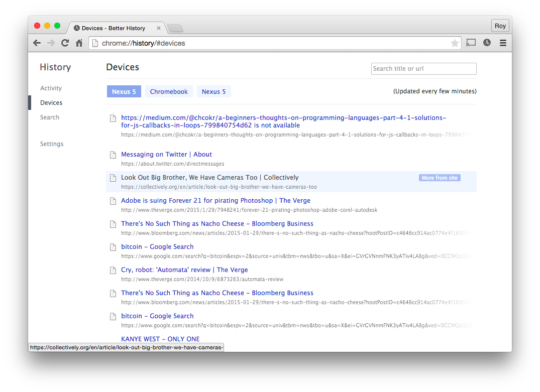Click the page icon in the address bar
The height and width of the screenshot is (392, 540).
95,43
